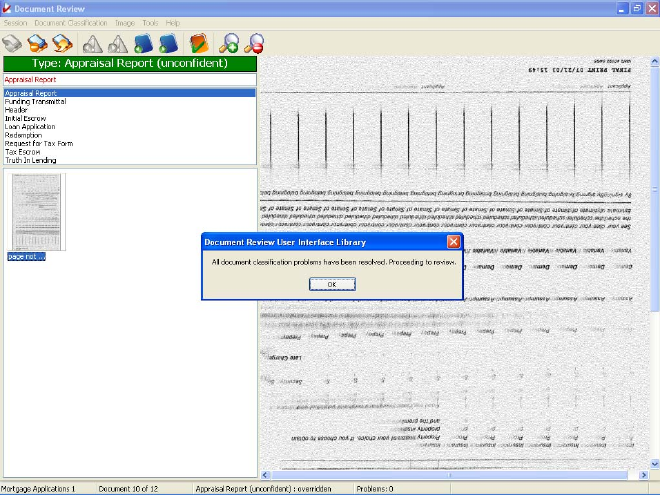Click the grey scanner icon in toolbar
Screen dimensions: 660x495
coord(12,43)
